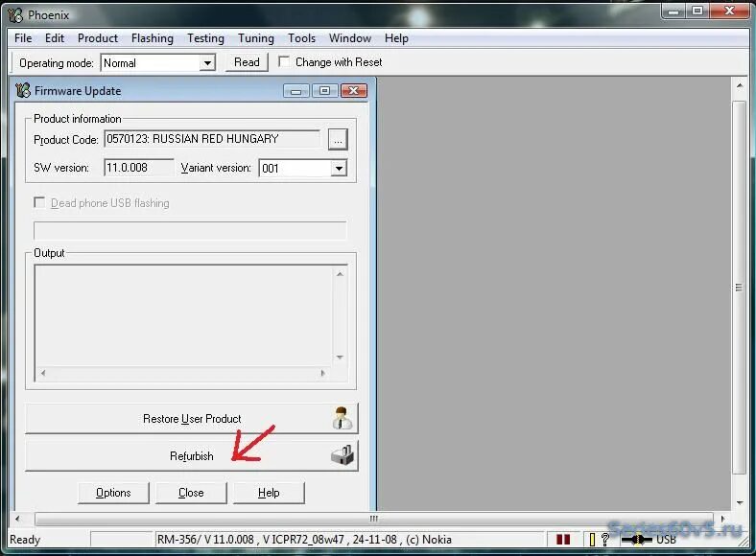
Task: Click the workspace horizontal scroll left arrow
Action: click(x=18, y=519)
